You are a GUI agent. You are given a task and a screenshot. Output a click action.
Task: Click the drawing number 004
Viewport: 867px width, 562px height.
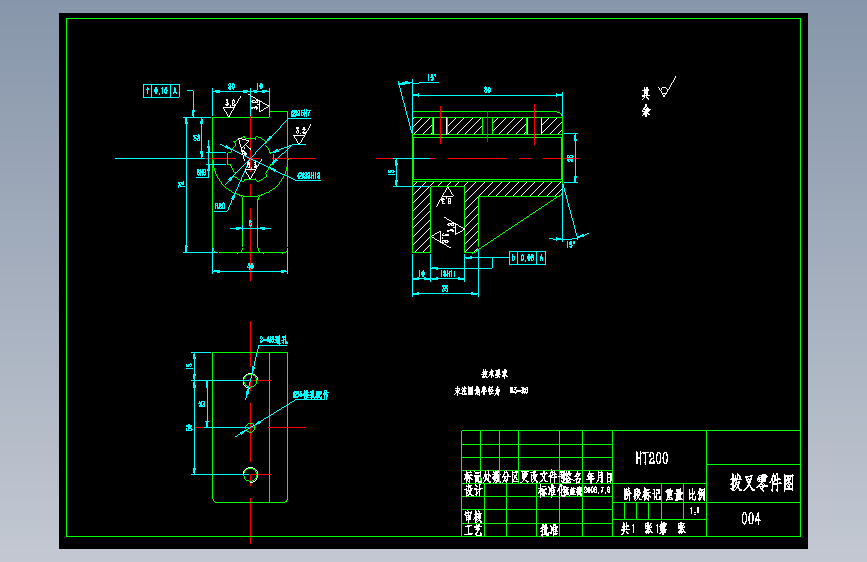tap(751, 518)
